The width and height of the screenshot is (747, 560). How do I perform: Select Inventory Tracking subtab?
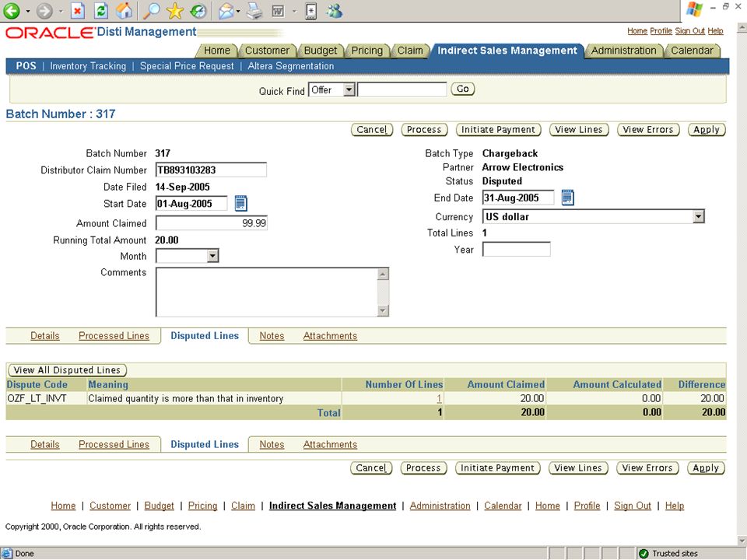(x=88, y=66)
